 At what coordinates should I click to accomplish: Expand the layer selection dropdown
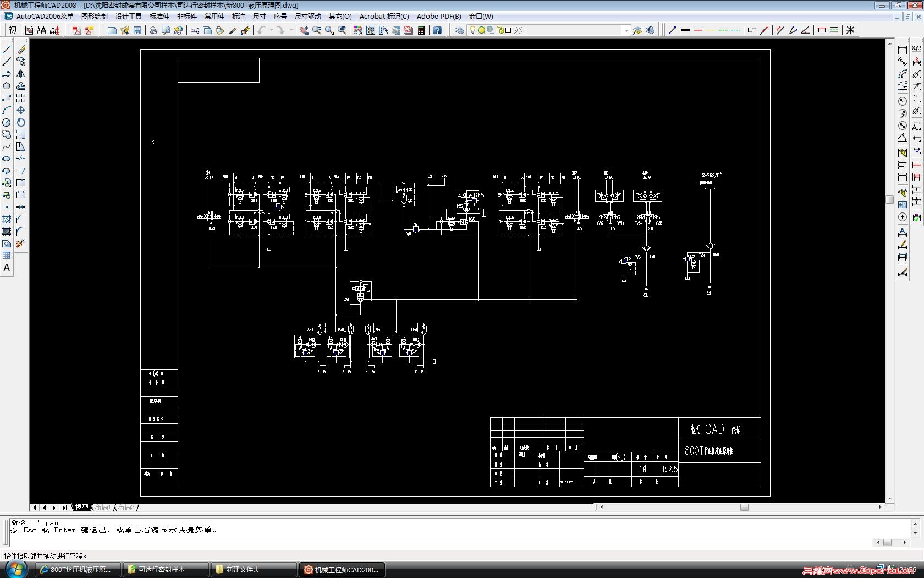[626, 30]
